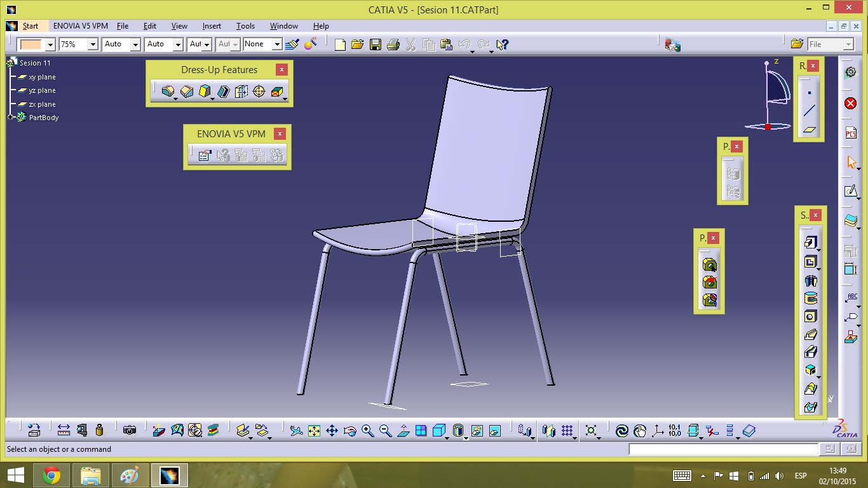Screen dimensions: 868x488
Task: Select the Edge Fillet tool
Action: pyautogui.click(x=167, y=91)
